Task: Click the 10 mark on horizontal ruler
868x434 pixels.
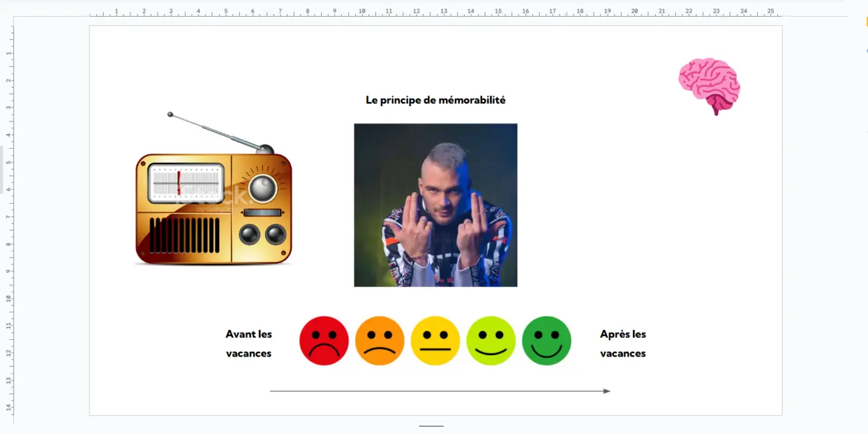Action: tap(362, 11)
